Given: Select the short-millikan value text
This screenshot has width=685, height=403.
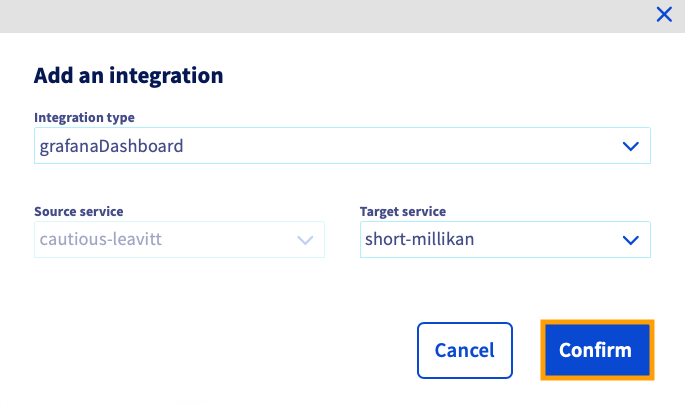Looking at the screenshot, I should click(419, 240).
